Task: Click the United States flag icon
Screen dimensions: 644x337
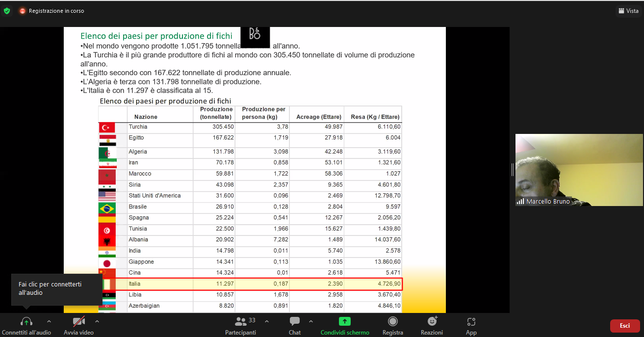Action: (x=107, y=196)
